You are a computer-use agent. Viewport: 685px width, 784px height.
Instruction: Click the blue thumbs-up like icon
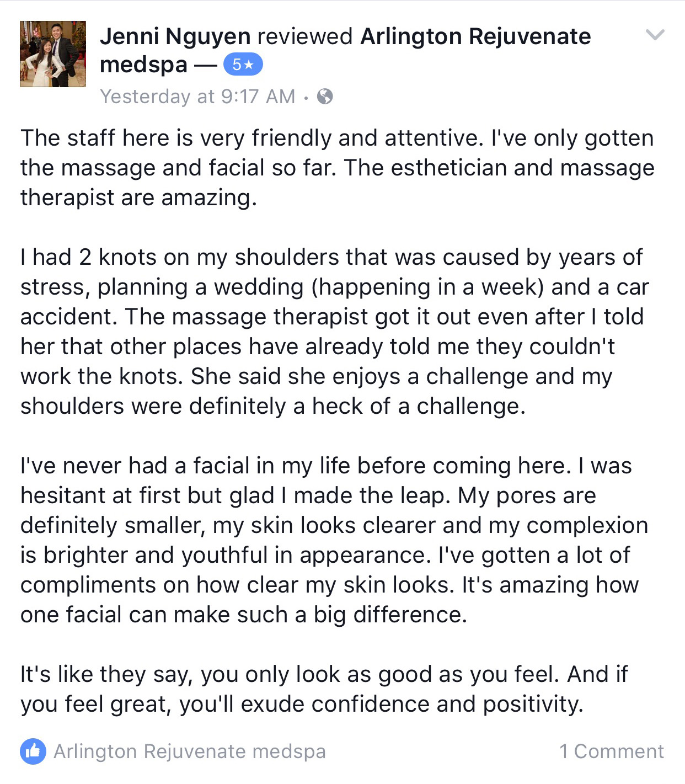coord(33,751)
